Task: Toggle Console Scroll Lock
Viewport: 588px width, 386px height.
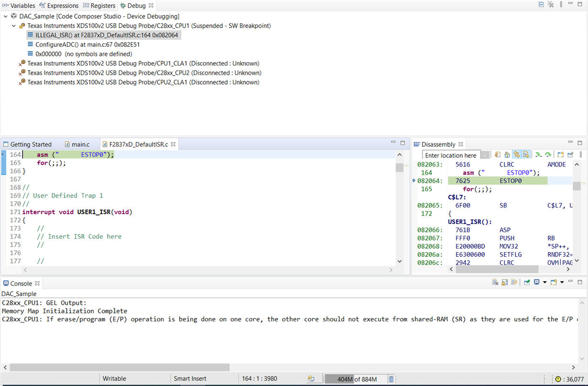Action: pyautogui.click(x=505, y=283)
